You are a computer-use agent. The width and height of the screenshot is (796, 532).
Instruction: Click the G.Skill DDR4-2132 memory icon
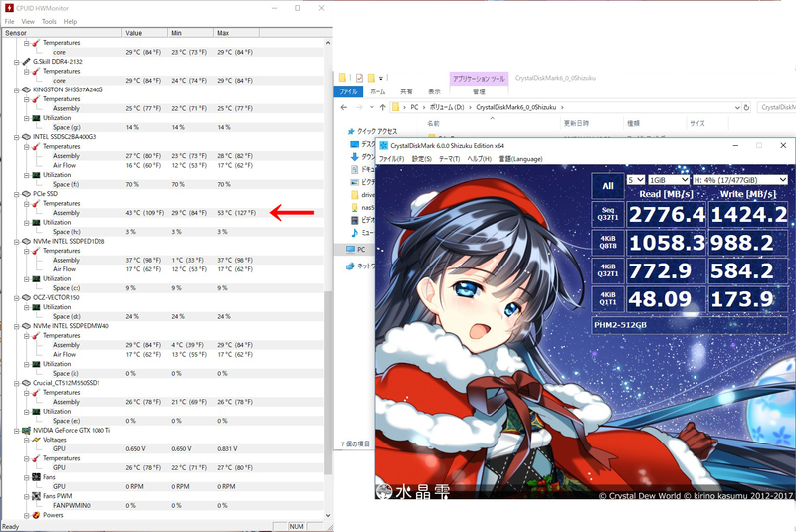coord(27,62)
